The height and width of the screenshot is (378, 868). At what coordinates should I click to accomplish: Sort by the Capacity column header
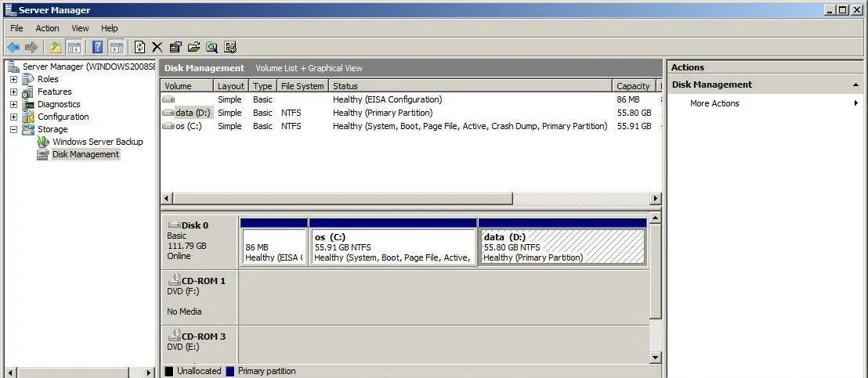click(633, 86)
